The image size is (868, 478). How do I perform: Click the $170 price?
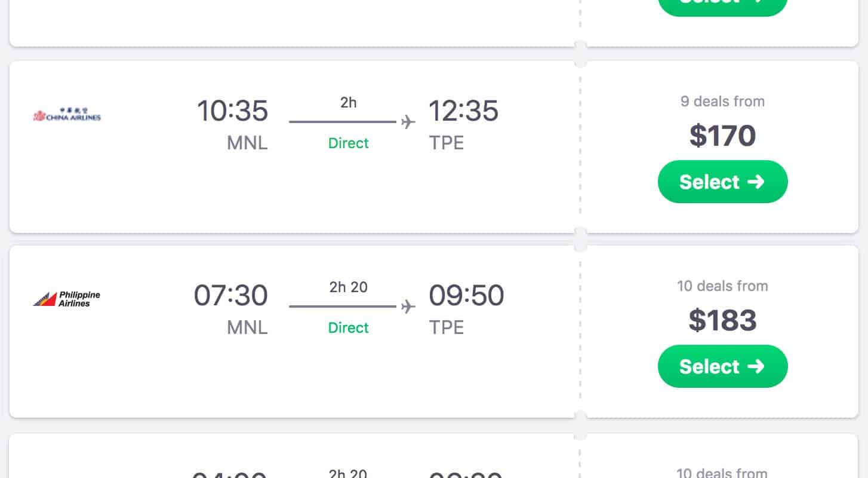[722, 136]
